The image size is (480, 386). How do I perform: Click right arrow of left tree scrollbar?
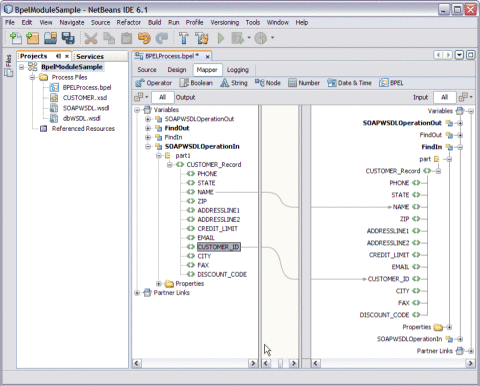point(253,363)
